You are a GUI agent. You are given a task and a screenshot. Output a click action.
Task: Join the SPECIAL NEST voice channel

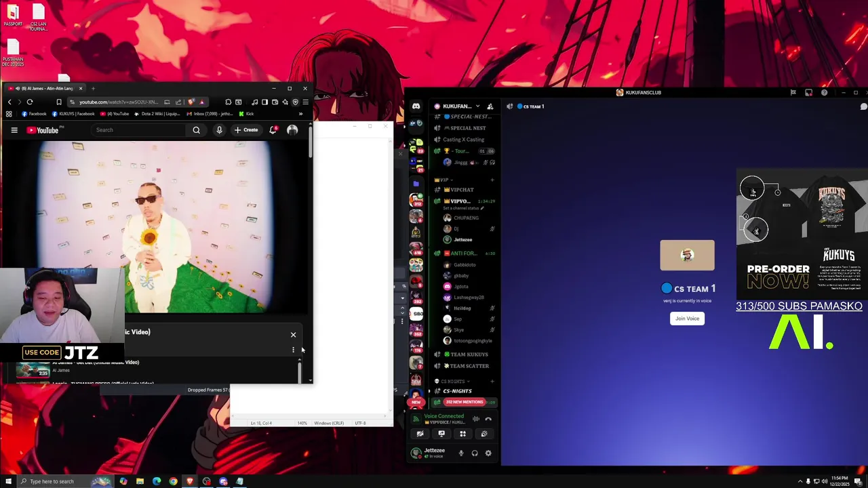(x=465, y=128)
